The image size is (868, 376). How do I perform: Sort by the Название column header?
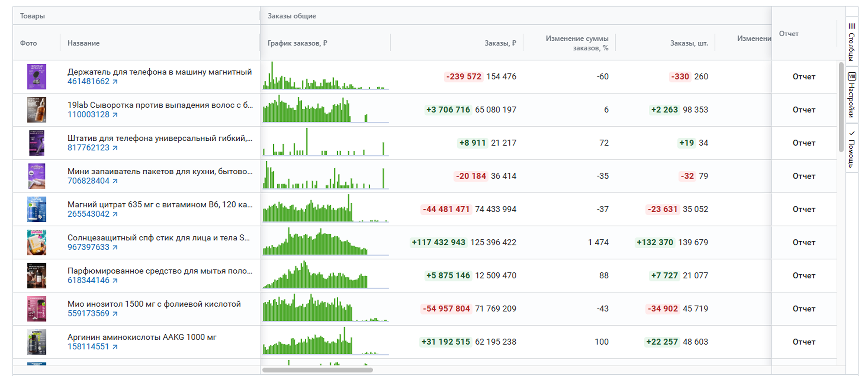click(83, 43)
